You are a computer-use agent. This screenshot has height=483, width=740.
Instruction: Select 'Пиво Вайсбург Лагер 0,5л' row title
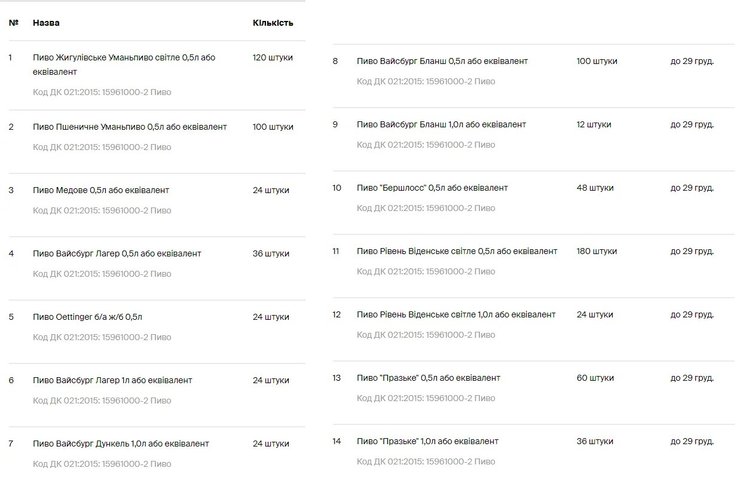click(117, 253)
